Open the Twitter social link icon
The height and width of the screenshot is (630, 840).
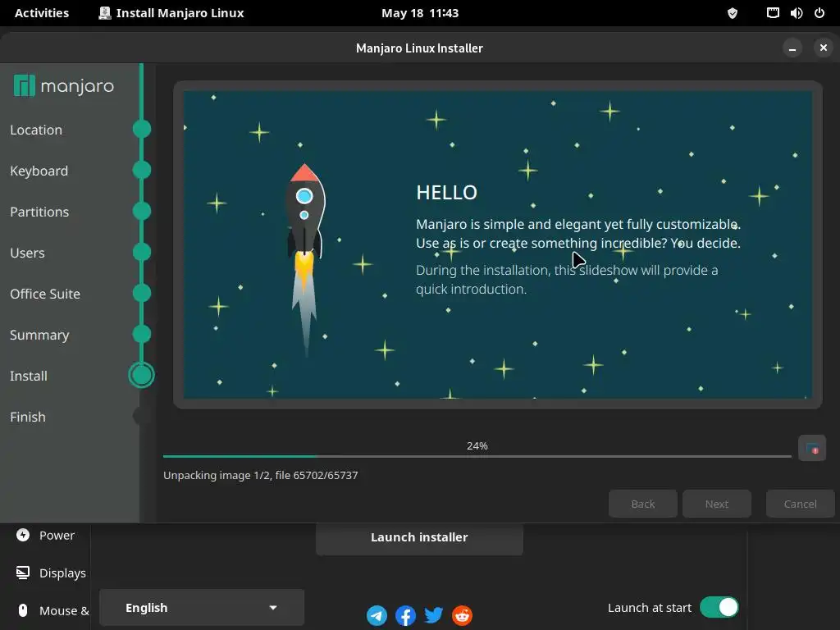coord(434,615)
